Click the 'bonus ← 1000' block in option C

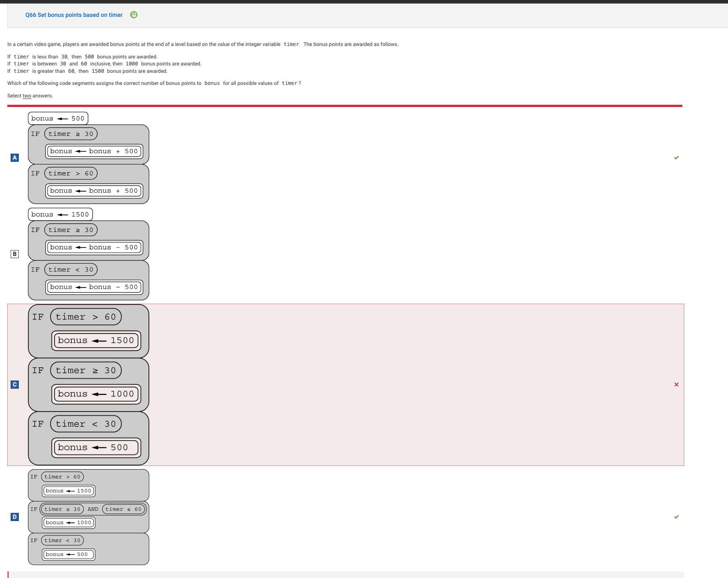(x=96, y=394)
